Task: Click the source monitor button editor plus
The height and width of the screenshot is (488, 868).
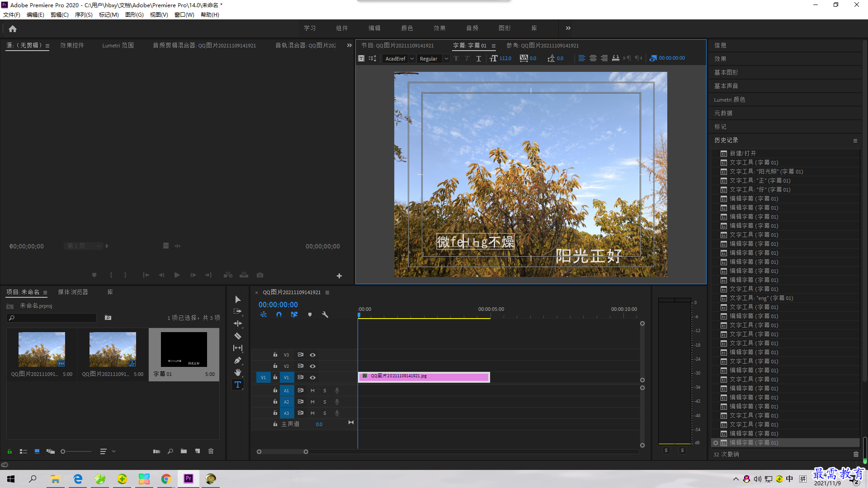Action: [339, 276]
